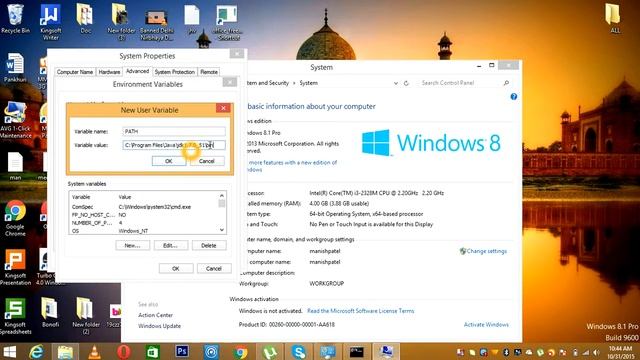640x360 pixels.
Task: Open the Action Center link
Action: 155,315
